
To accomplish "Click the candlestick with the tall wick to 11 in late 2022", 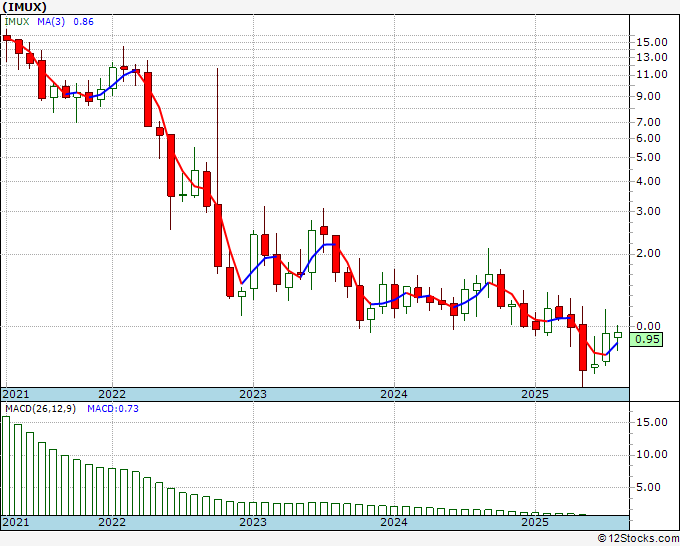I will 218,235.
